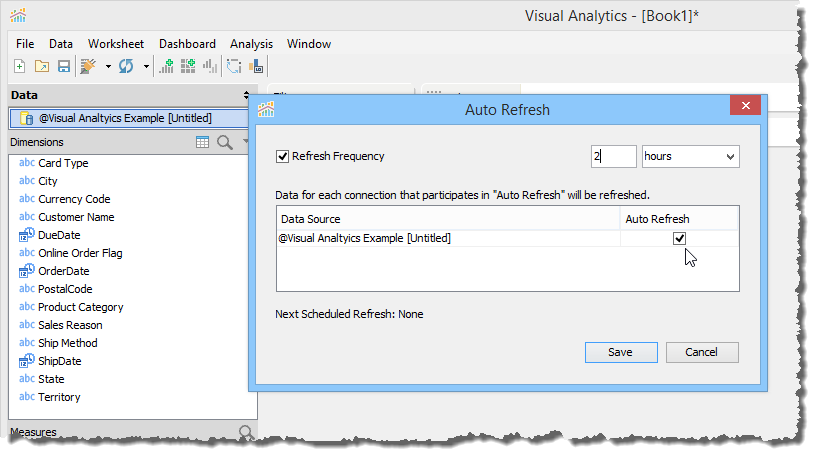
Task: Click the search magnifier in Dimensions header
Action: [x=224, y=143]
